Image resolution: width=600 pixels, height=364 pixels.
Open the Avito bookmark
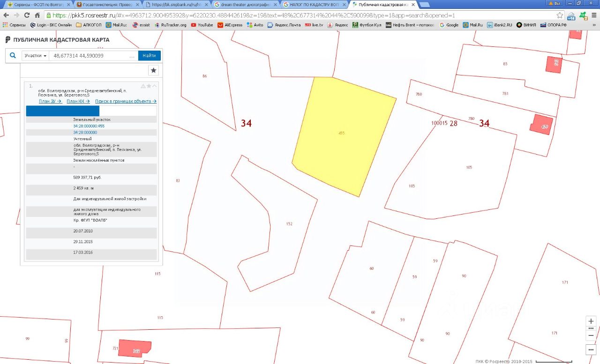point(255,25)
